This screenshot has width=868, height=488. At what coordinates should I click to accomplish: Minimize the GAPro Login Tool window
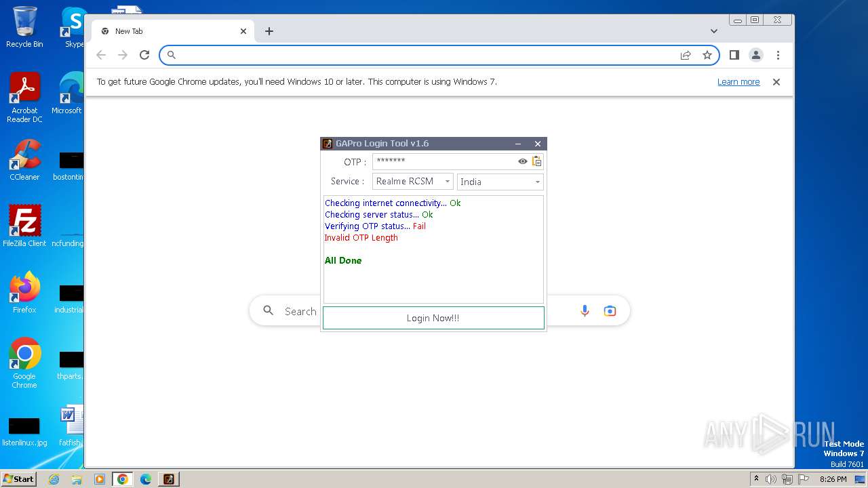click(518, 144)
